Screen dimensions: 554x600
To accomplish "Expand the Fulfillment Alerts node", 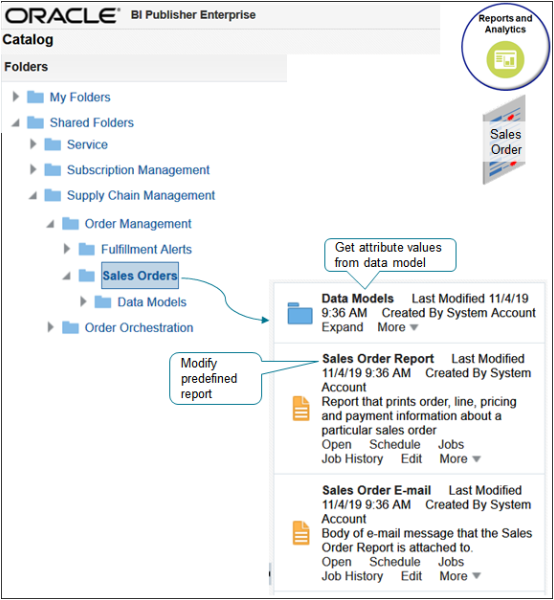I will coord(67,249).
